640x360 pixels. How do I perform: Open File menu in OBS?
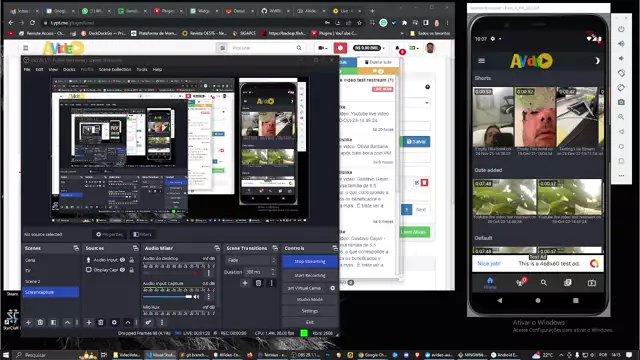click(x=27, y=70)
